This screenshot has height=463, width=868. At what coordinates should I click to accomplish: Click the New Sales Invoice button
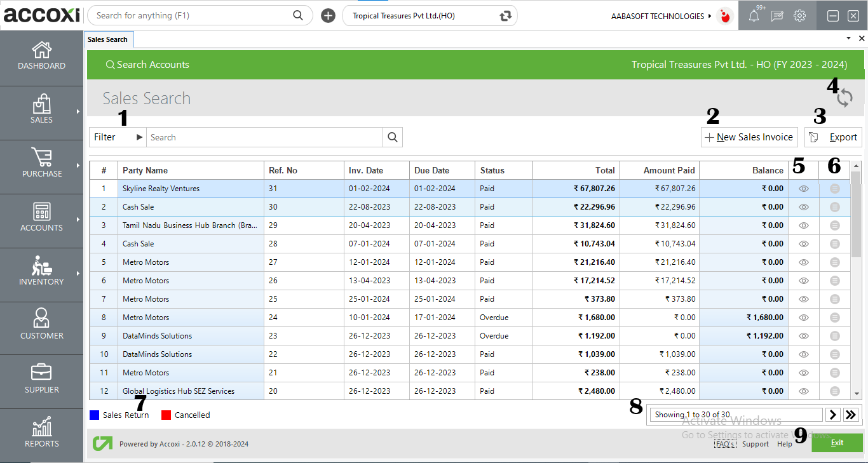750,137
